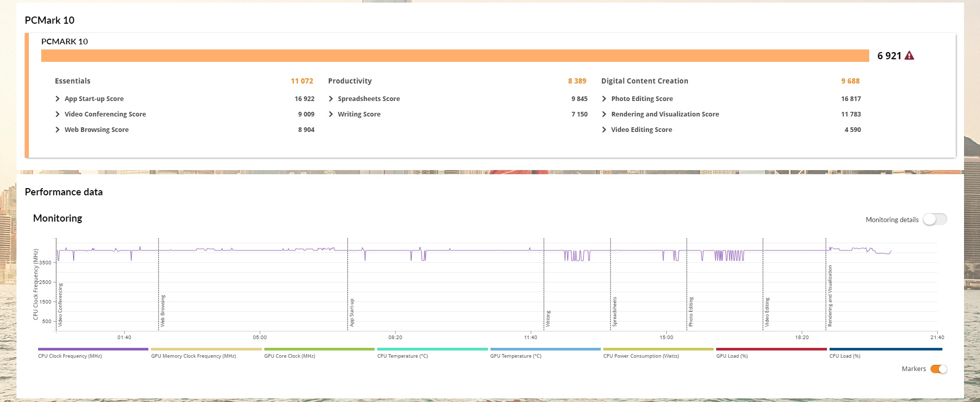Click the Video Conferencing value 9 009
The width and height of the screenshot is (980, 402).
(306, 114)
